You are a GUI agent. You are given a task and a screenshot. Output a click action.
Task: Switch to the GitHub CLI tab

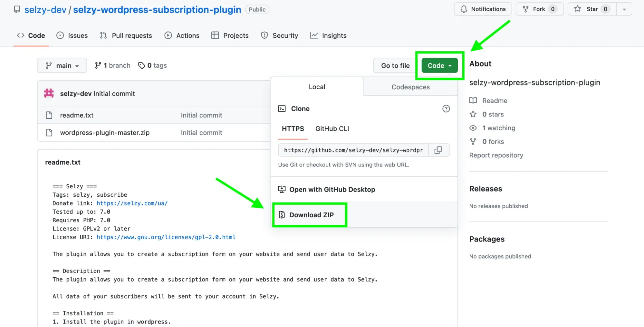coord(332,129)
